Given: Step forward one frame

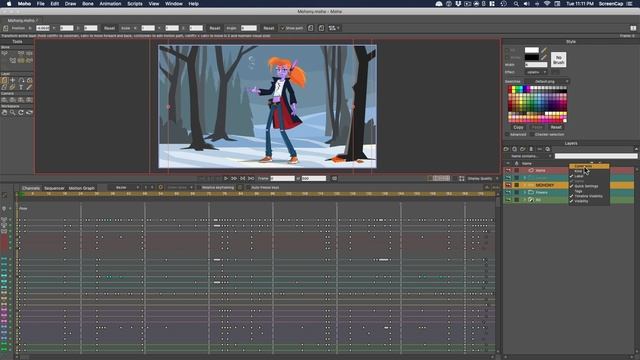Looking at the screenshot, I should [x=234, y=178].
